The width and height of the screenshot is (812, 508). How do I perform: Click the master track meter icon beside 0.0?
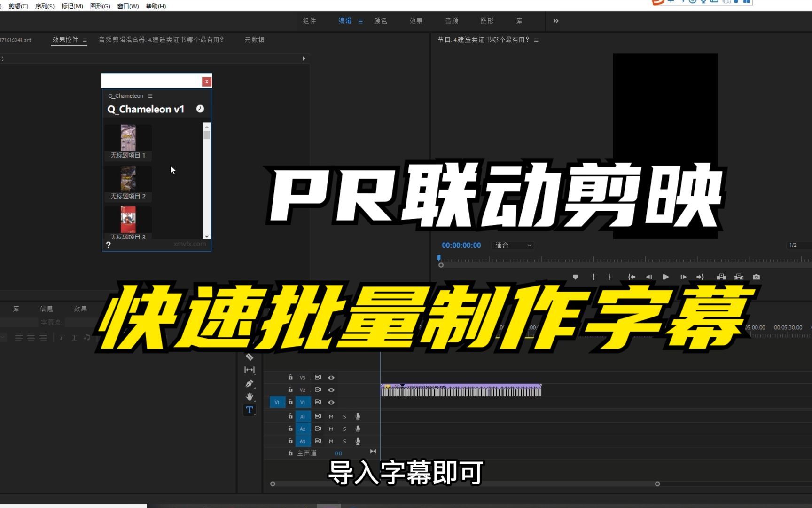373,452
